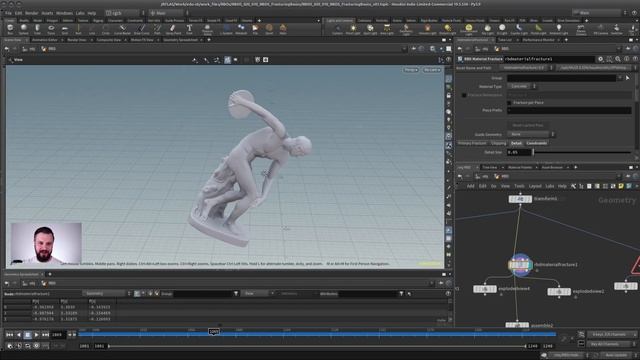Add an Ambient Light from the shelf
Viewport: 640px width, 360px height.
click(x=559, y=29)
